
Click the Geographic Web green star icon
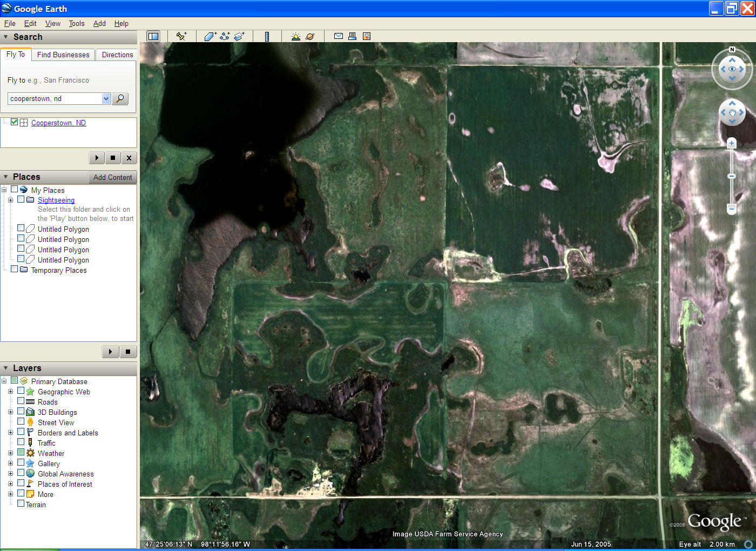coord(30,391)
